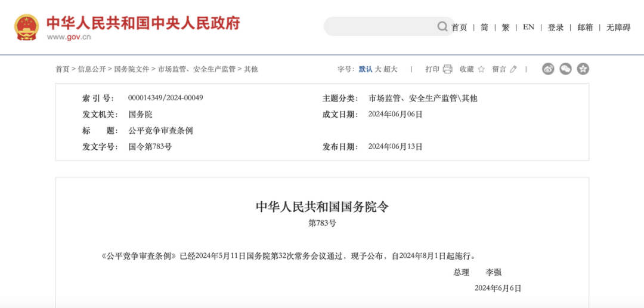Image resolution: width=644 pixels, height=308 pixels.
Task: Click the 字号 label
Action: pos(346,69)
